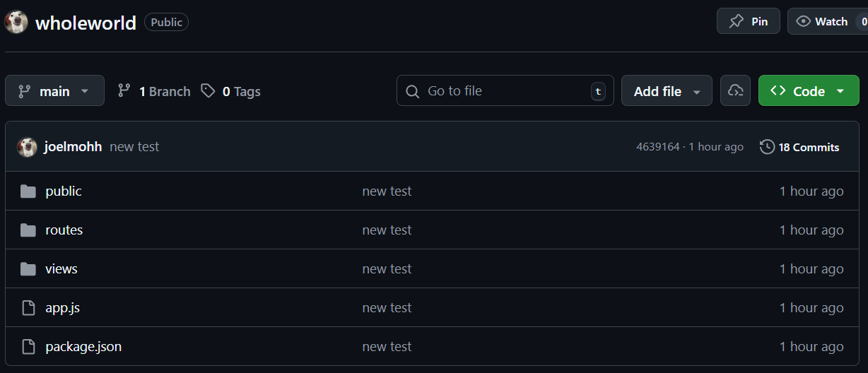Pin the repository with Pin button

coord(749,22)
